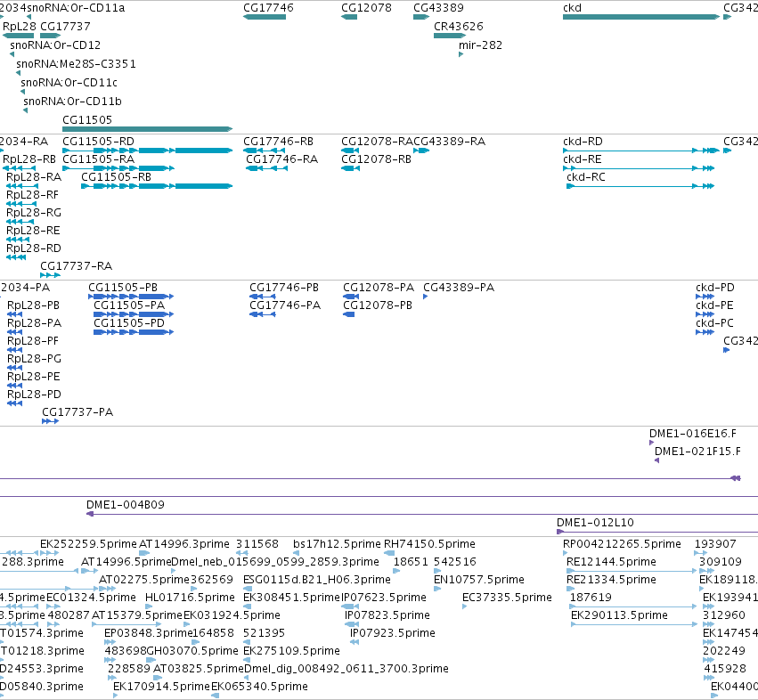758x700 pixels.
Task: Click protein RpL28-PB label
Action: coord(33,305)
